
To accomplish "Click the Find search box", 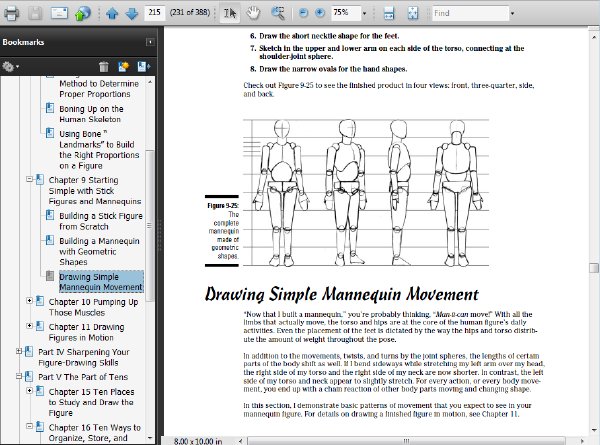I will pos(470,13).
